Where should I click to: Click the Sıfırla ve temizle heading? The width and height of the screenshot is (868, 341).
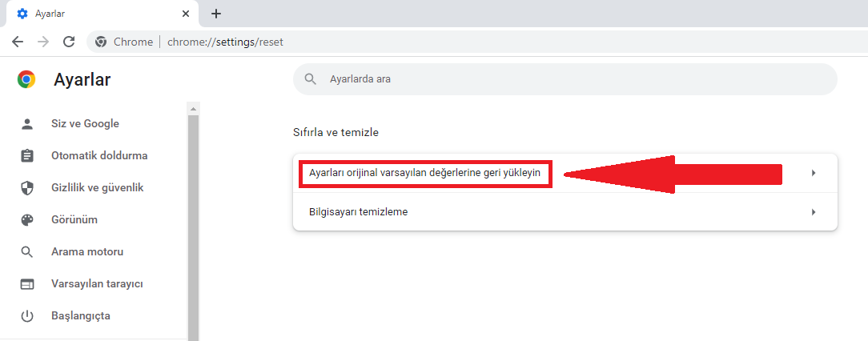click(336, 132)
